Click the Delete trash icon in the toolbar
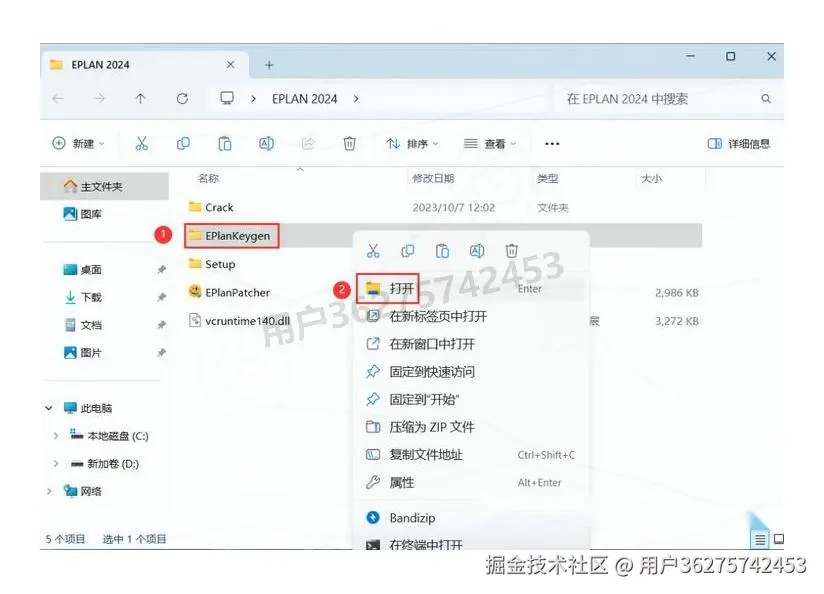The height and width of the screenshot is (594, 824). [x=349, y=144]
